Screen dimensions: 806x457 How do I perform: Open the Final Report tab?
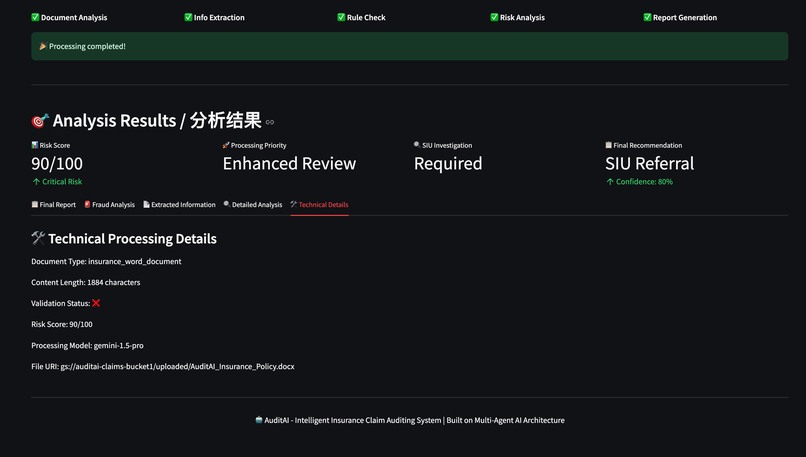[53, 205]
